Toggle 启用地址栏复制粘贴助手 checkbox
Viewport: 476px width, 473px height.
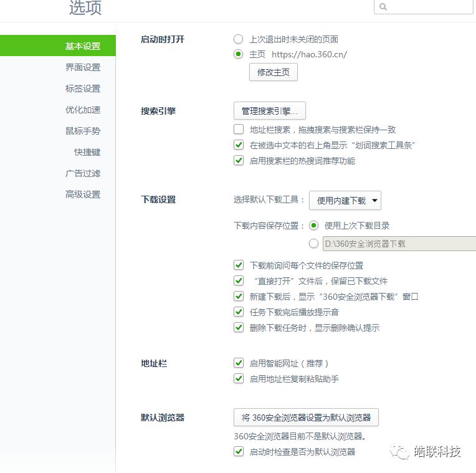[x=239, y=378]
